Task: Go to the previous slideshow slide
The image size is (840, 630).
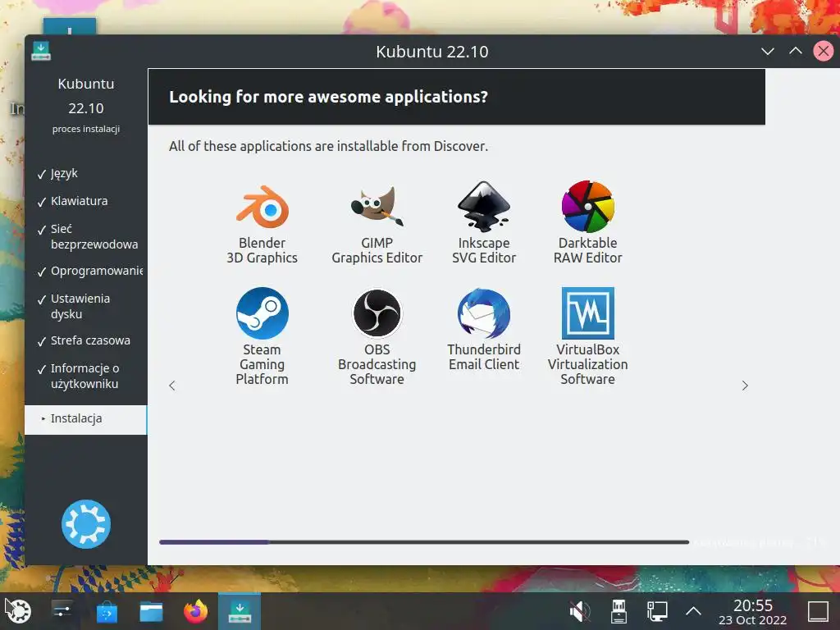Action: (x=172, y=386)
